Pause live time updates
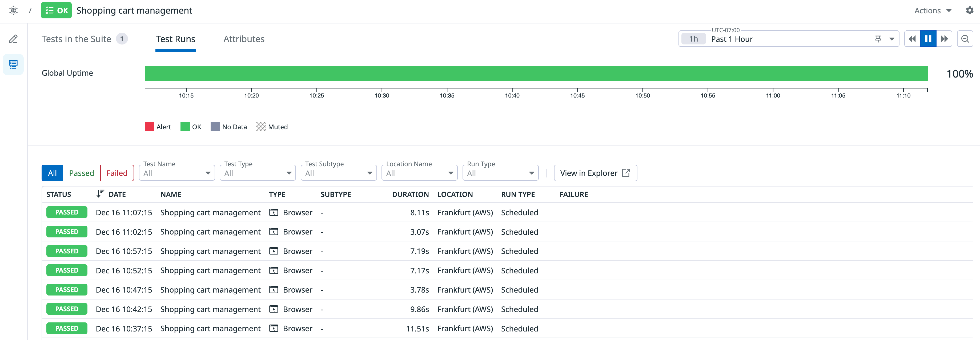The image size is (980, 340). [x=928, y=39]
